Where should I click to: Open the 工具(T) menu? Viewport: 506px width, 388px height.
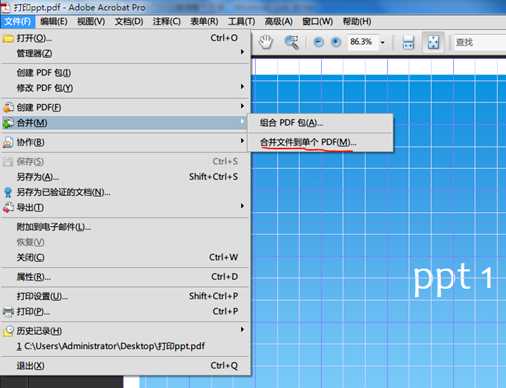point(241,22)
